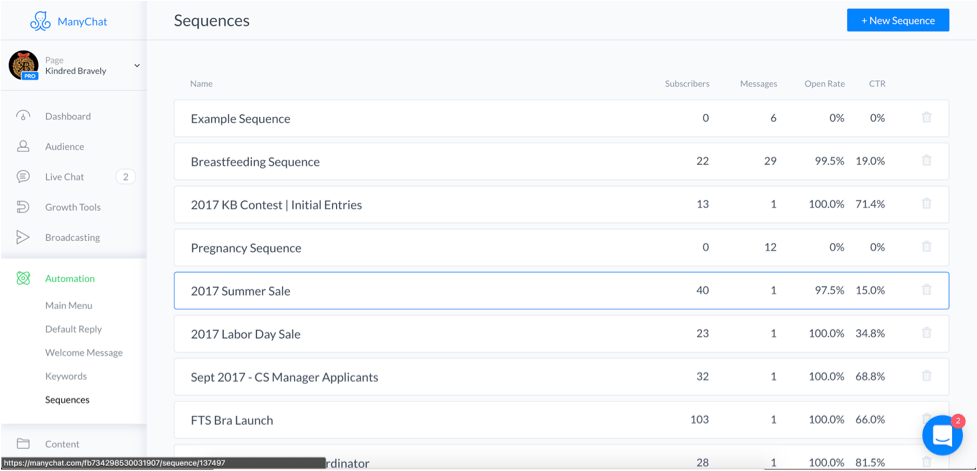Select Welcome Message in the sidebar

coord(83,353)
